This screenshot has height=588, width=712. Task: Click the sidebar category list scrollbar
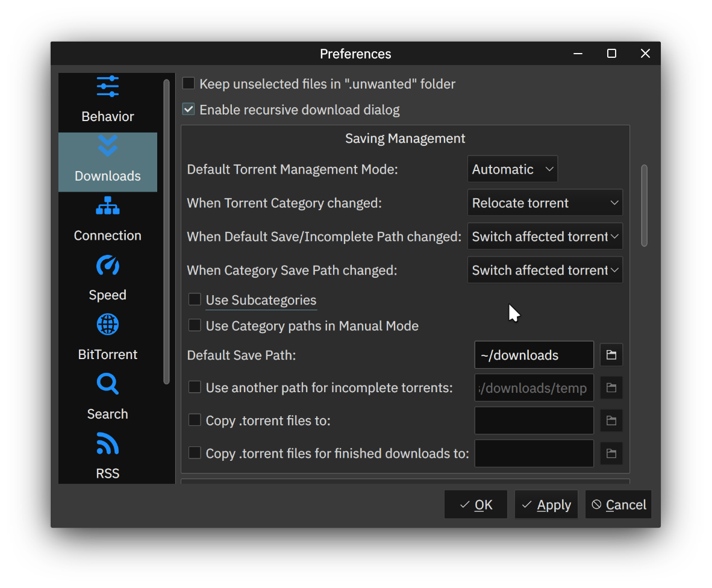tap(166, 231)
